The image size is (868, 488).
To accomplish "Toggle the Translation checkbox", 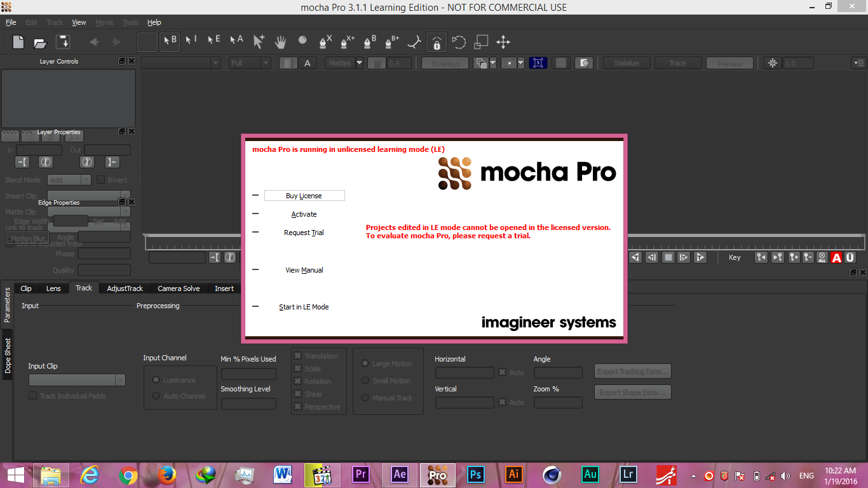I will point(297,356).
